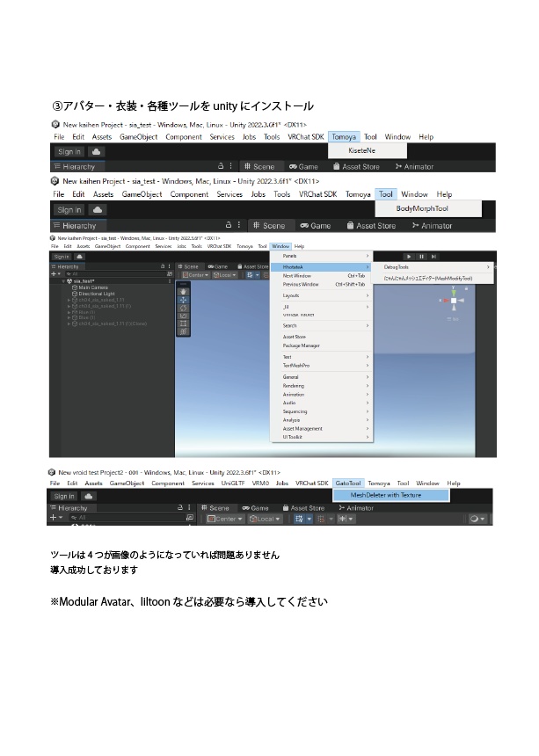Click the draw mode sphere icon in GatoTool screenshot

[x=474, y=519]
